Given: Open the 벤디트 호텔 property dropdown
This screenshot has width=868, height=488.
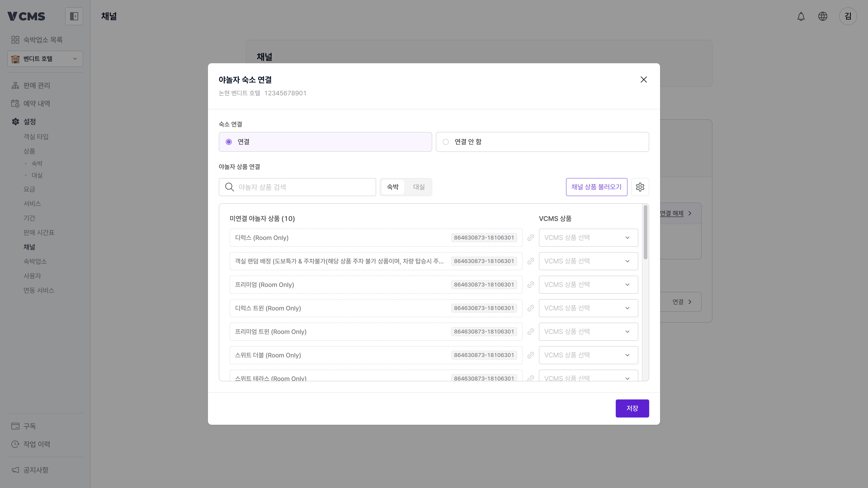Looking at the screenshot, I should (x=45, y=59).
